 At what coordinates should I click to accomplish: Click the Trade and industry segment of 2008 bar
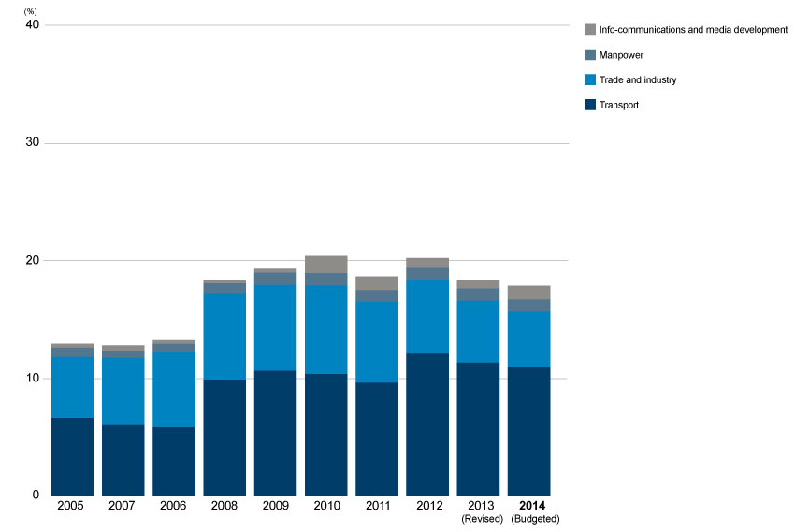[224, 337]
